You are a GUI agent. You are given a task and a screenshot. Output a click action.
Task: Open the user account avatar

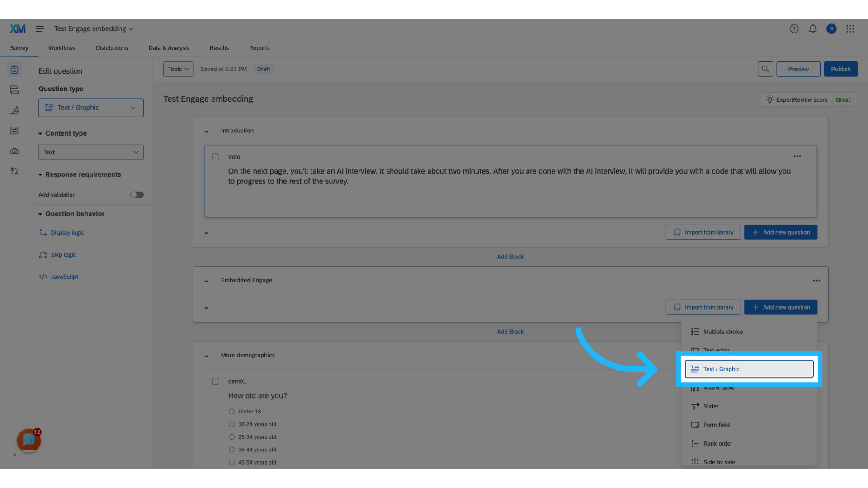click(831, 29)
